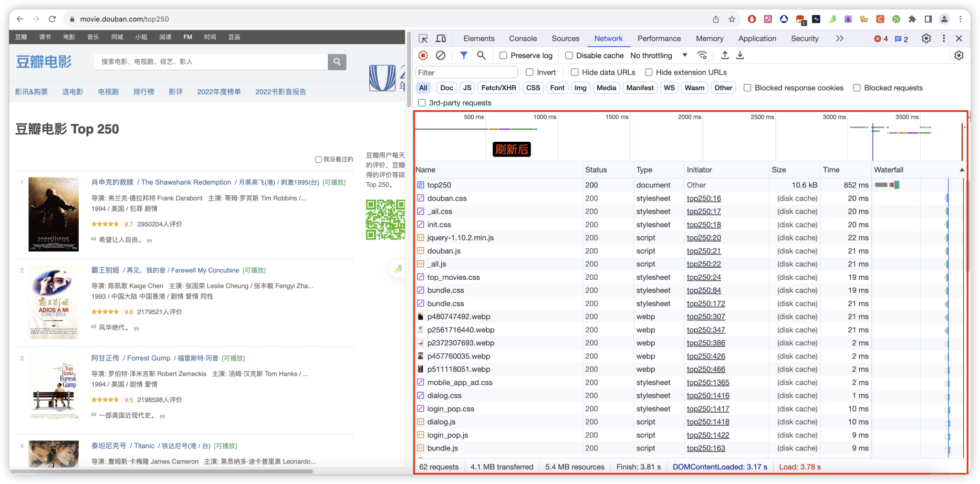Viewport: 980px width, 484px height.
Task: Click the Douban movie search box
Action: coord(211,61)
